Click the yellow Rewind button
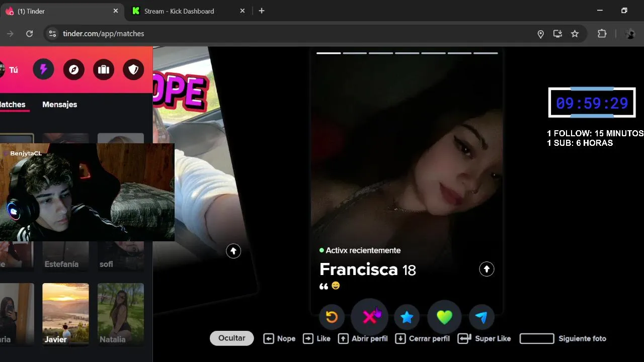The width and height of the screenshot is (644, 362). [x=332, y=317]
